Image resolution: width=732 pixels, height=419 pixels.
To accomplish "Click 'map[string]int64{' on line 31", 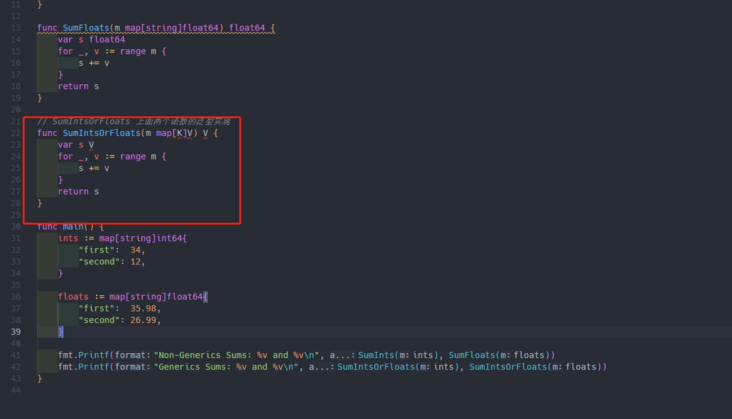I will [x=143, y=238].
